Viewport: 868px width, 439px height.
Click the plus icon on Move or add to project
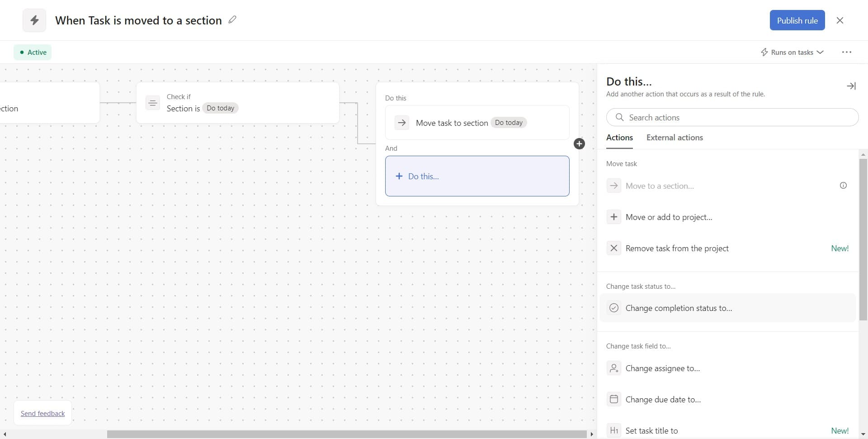[613, 217]
